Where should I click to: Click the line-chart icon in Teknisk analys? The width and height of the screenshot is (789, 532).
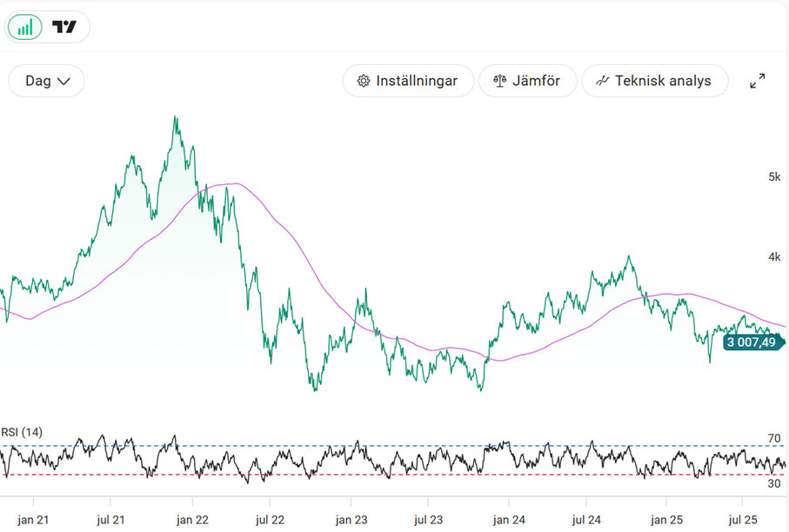[602, 81]
